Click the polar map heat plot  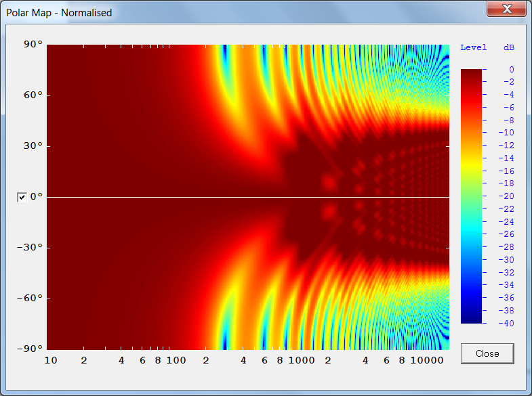tap(248, 197)
